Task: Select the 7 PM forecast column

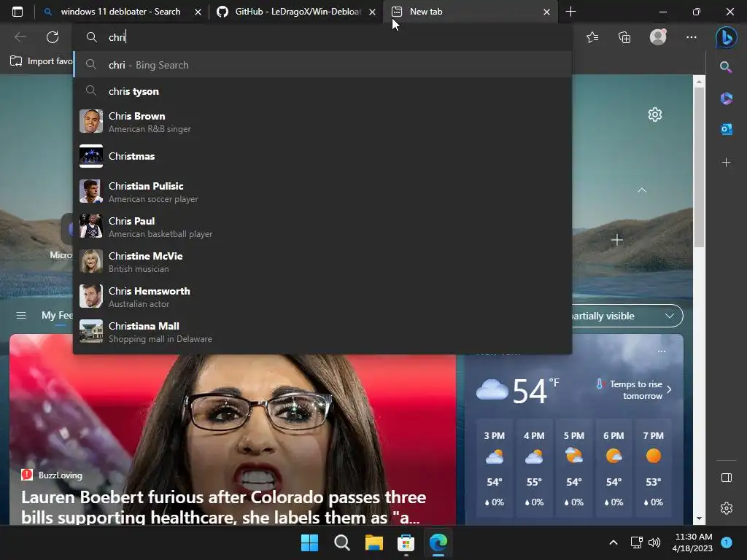Action: click(653, 469)
